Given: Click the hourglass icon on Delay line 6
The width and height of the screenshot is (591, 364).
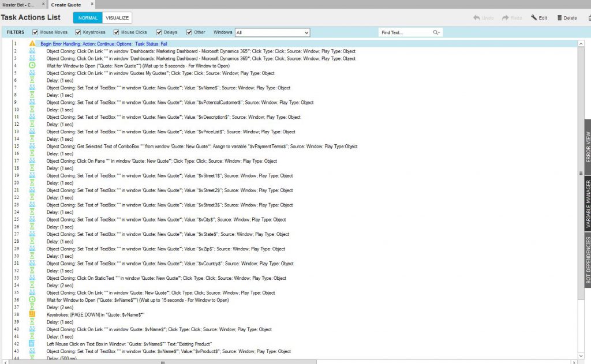Looking at the screenshot, I should click(x=32, y=81).
